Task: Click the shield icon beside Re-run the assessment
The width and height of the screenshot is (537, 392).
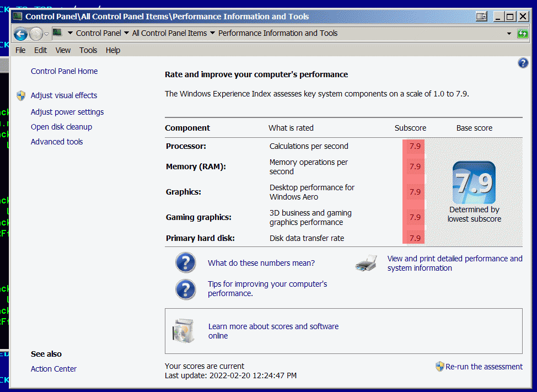Action: [440, 367]
